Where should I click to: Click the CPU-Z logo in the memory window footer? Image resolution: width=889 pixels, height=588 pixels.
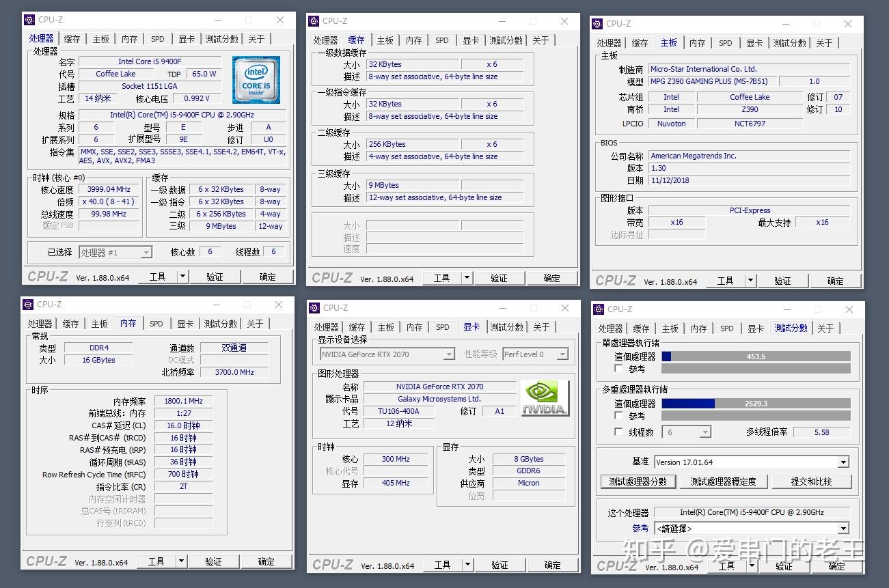(x=47, y=561)
